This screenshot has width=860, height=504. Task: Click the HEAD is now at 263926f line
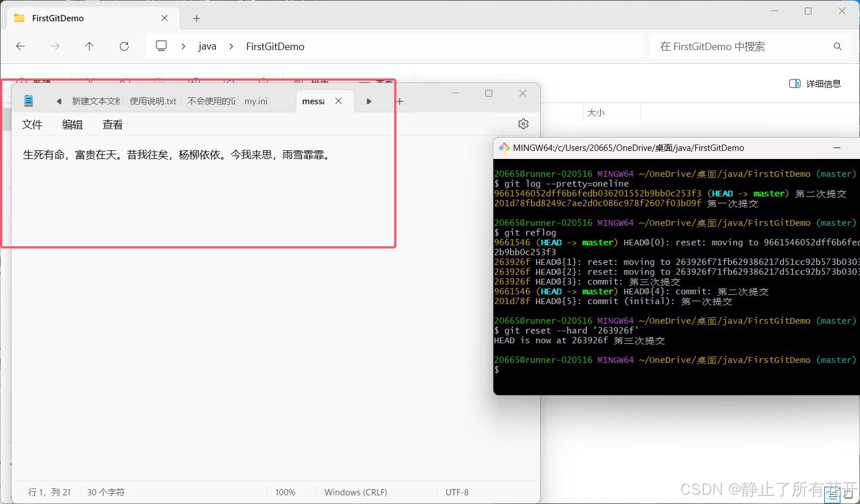point(579,340)
